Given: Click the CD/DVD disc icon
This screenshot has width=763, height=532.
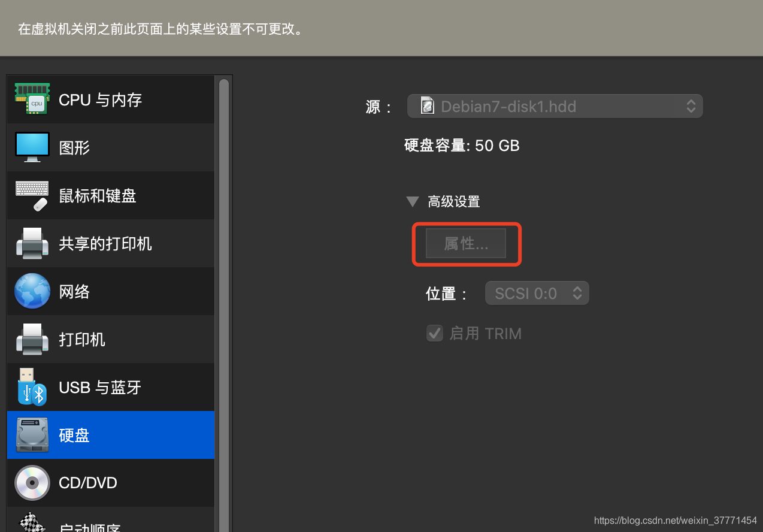Looking at the screenshot, I should point(32,483).
